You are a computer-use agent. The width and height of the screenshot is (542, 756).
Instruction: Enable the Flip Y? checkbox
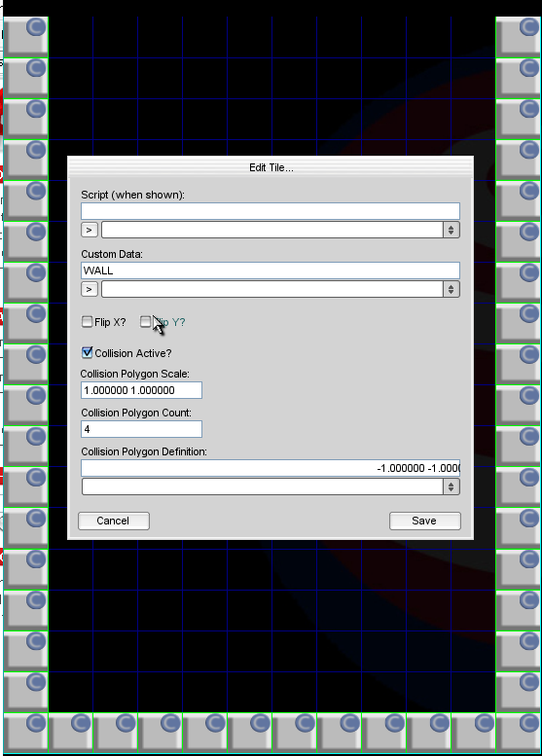(x=145, y=322)
